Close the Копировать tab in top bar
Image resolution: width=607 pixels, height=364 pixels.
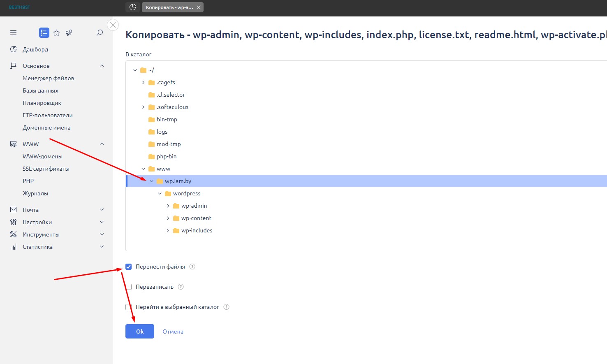point(199,7)
